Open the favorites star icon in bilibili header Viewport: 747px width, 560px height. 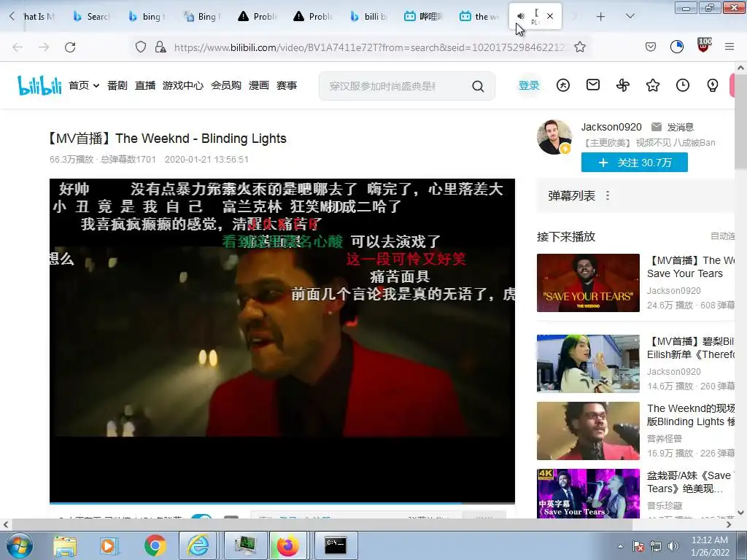(x=653, y=85)
